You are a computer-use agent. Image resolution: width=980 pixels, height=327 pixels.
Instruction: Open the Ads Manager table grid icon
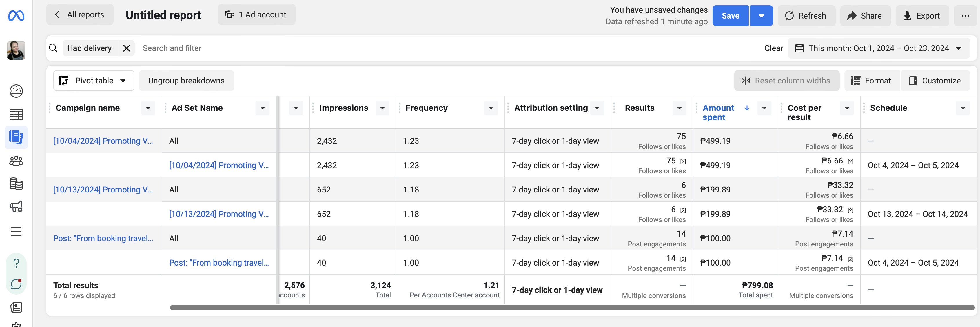[16, 114]
